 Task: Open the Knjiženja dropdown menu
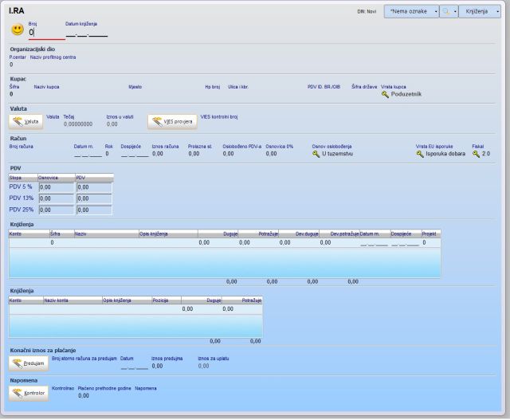[479, 12]
